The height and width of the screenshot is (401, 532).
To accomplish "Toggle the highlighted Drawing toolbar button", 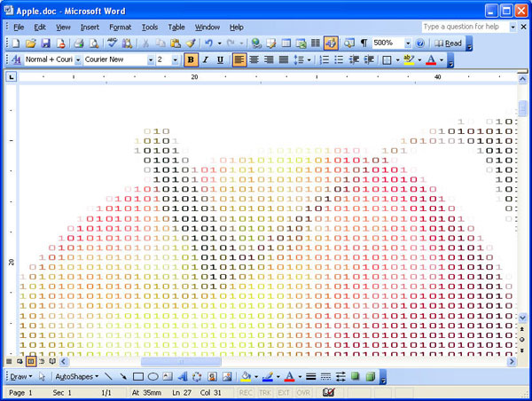I will 331,43.
